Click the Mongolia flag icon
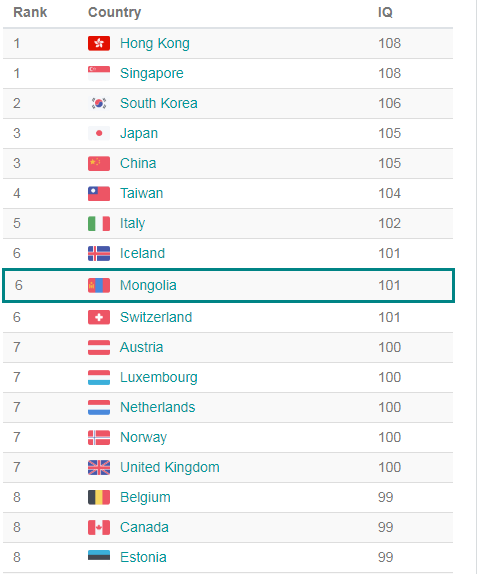 coord(99,286)
